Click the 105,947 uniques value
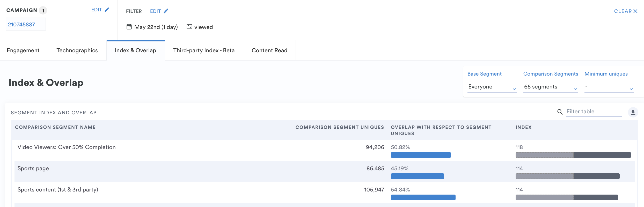The width and height of the screenshot is (644, 207). 374,190
